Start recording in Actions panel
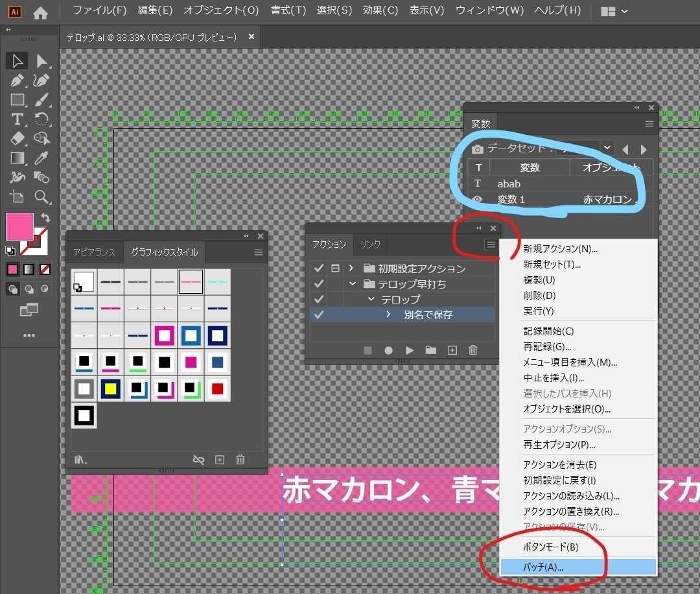 point(388,351)
